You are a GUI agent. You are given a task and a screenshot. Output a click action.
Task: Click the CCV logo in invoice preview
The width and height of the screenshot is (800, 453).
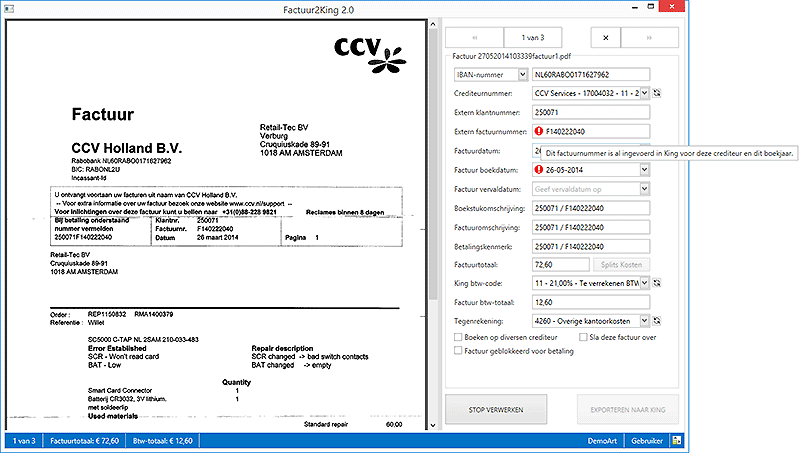(370, 55)
